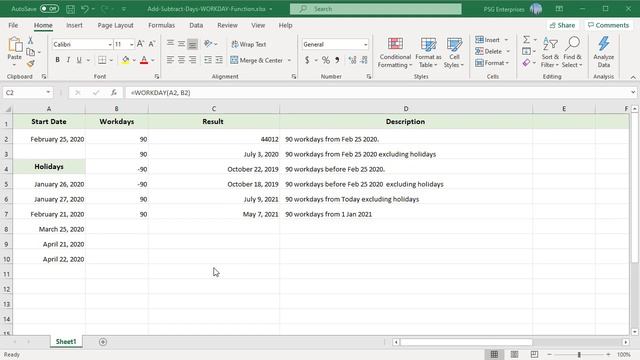
Task: Open the font size dropdown
Action: 131,44
